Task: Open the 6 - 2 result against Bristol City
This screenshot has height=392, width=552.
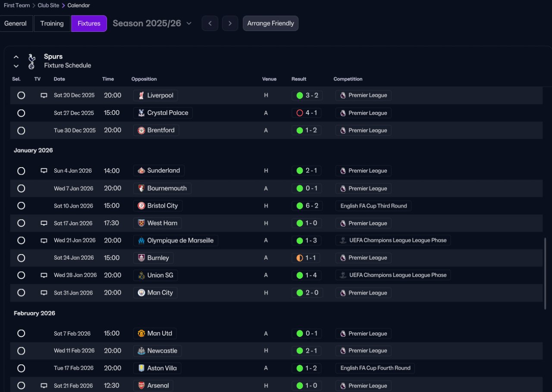Action: point(307,206)
